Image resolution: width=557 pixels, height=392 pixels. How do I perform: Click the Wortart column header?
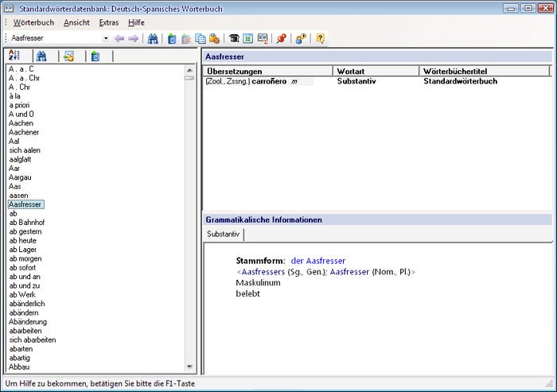point(376,71)
